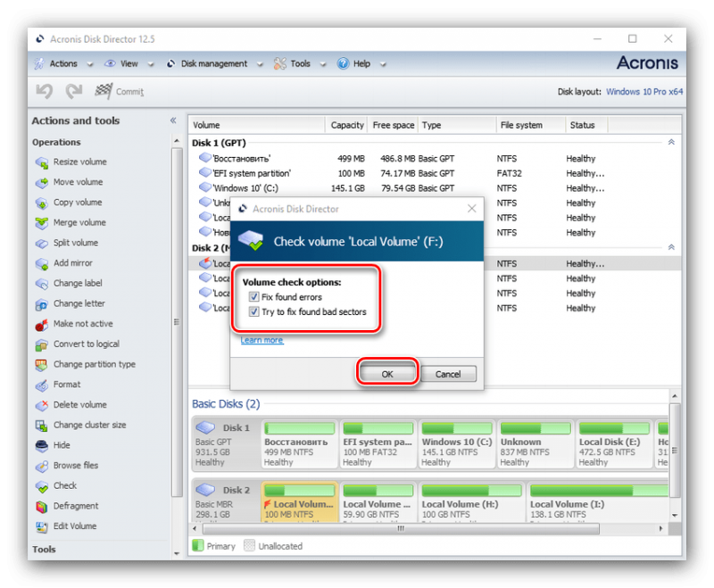Select the Add mirror icon
Viewport: 714px width, 588px height.
[41, 263]
